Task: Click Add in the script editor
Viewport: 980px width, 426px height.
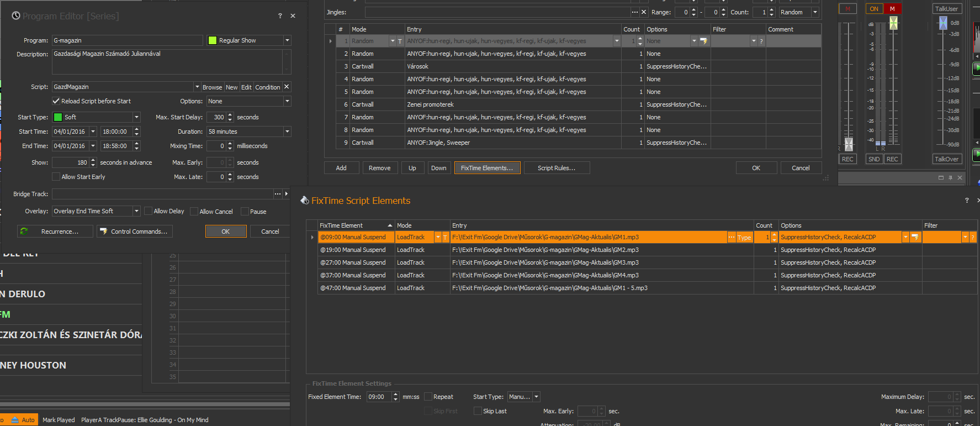Action: coord(341,168)
